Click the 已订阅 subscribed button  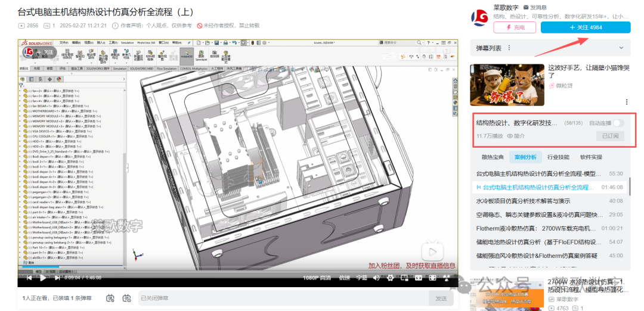click(611, 136)
